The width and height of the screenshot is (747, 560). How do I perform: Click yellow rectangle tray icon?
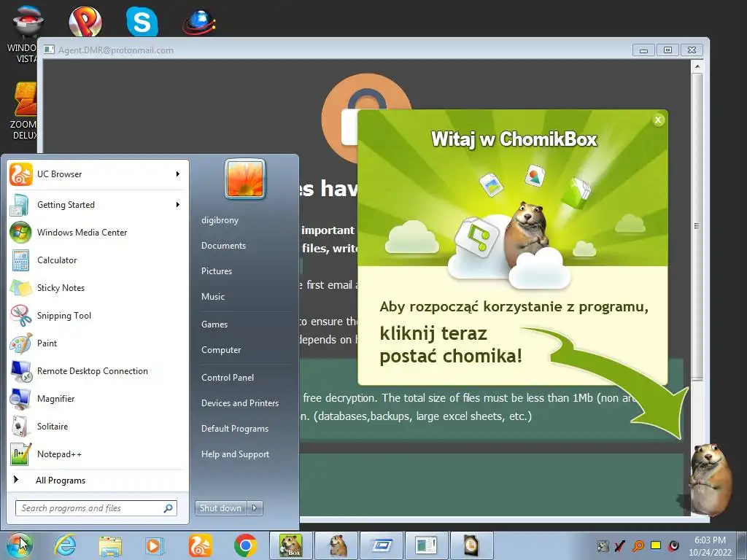coord(656,545)
